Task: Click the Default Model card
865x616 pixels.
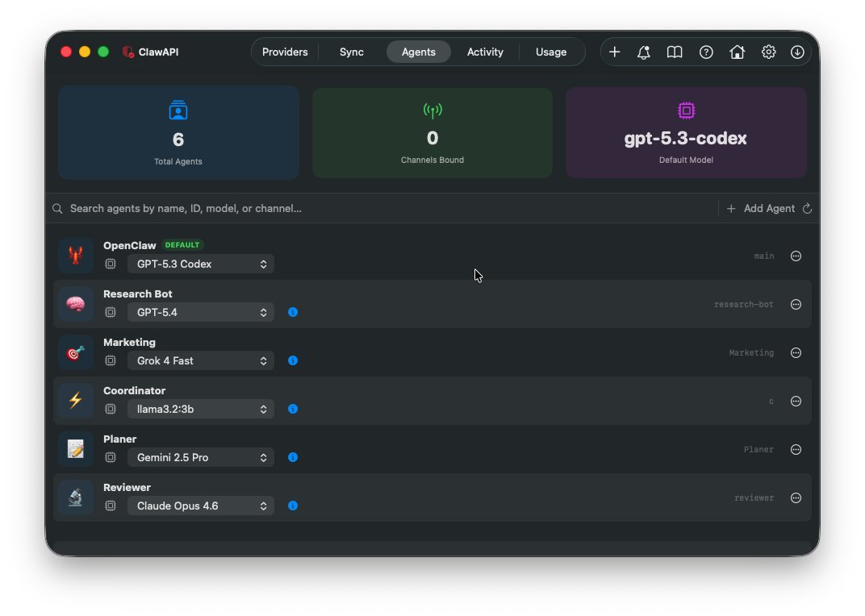Action: pyautogui.click(x=686, y=132)
